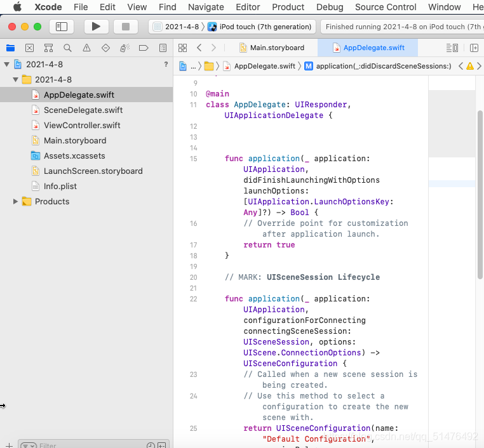Collapse the 2021-4-8 group folder
484x448 pixels.
[x=15, y=79]
